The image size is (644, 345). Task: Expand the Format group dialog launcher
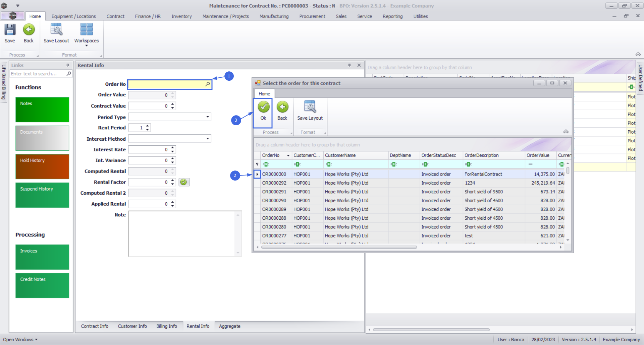101,56
